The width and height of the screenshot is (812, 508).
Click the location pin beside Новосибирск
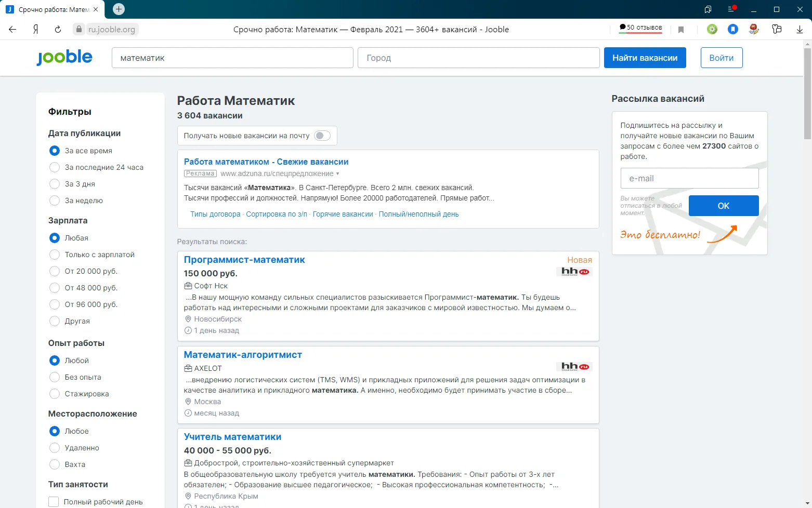(188, 319)
